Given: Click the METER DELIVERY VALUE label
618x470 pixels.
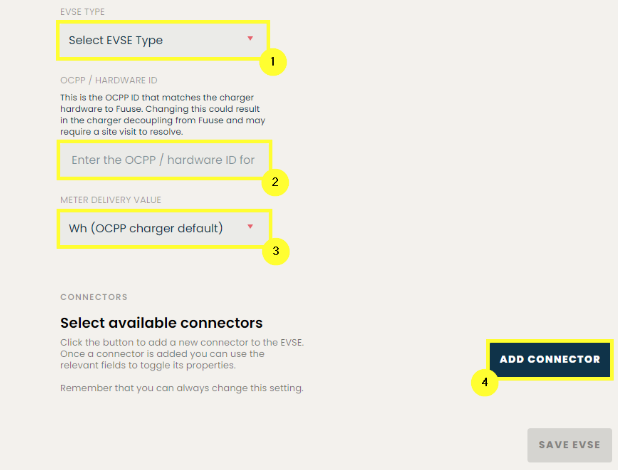Looking at the screenshot, I should coord(111,200).
